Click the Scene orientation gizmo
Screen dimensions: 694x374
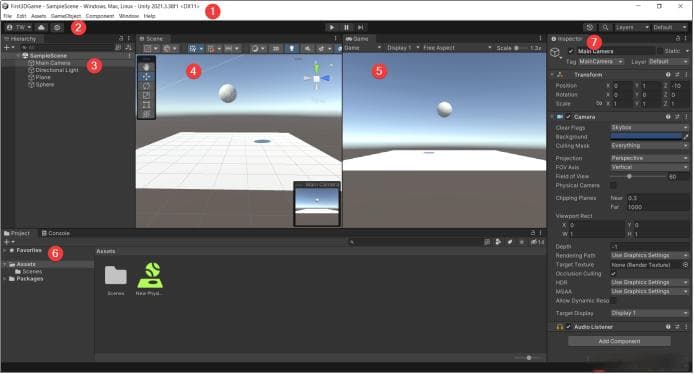pyautogui.click(x=317, y=78)
